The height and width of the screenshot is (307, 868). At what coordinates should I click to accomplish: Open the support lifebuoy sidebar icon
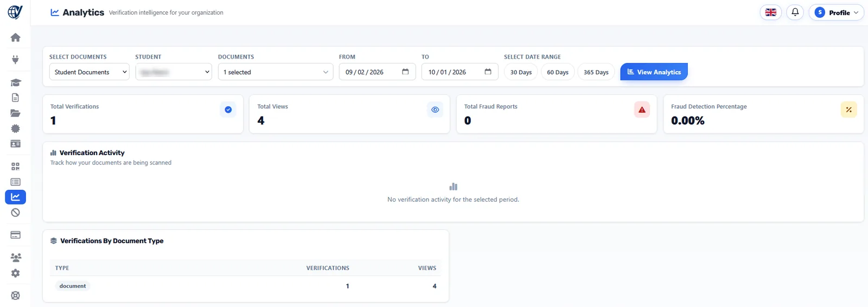tap(15, 296)
